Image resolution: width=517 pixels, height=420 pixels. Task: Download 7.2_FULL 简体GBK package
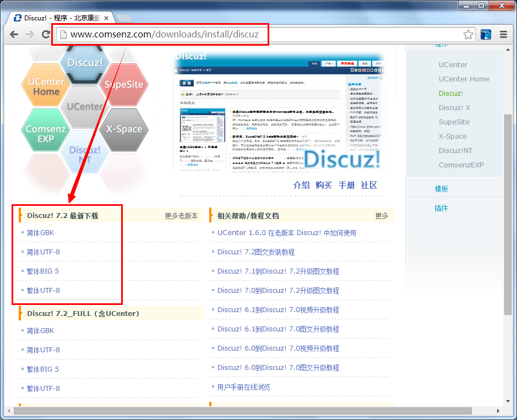(x=40, y=331)
